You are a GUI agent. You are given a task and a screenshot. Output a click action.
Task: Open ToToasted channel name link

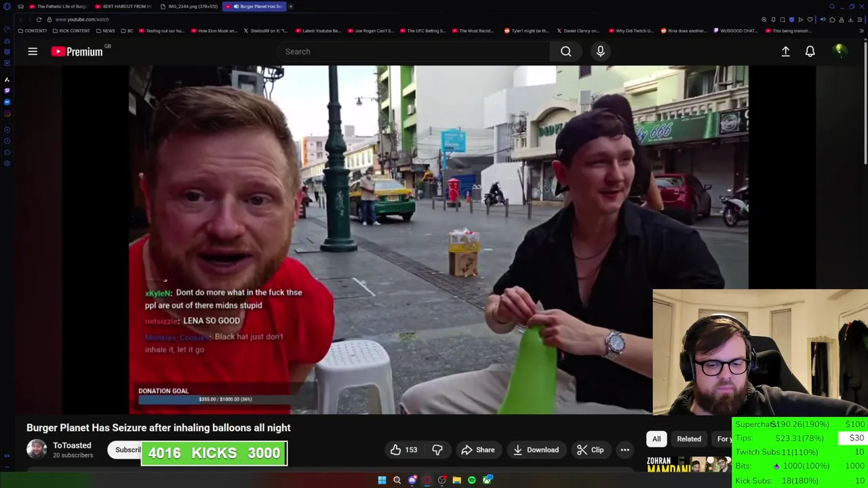click(72, 445)
